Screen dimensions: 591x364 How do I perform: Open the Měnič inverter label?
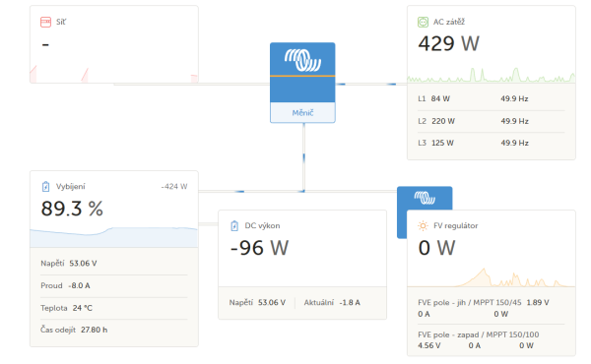click(x=302, y=112)
